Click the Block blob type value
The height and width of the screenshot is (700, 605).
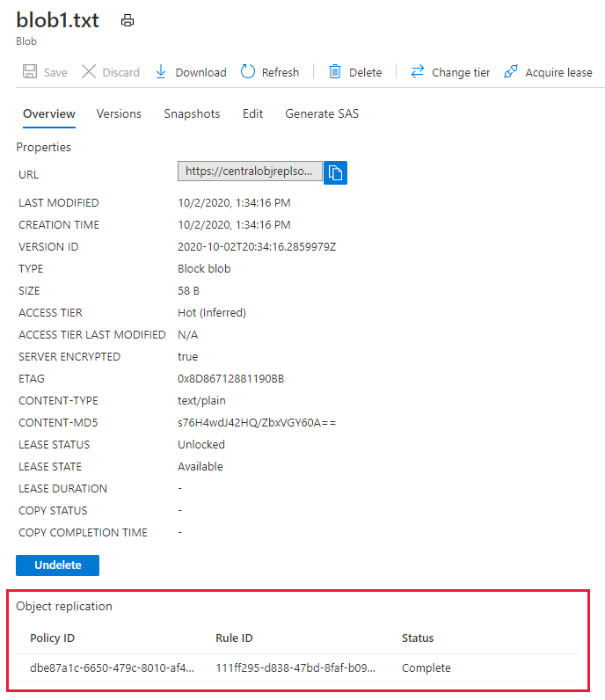[204, 269]
